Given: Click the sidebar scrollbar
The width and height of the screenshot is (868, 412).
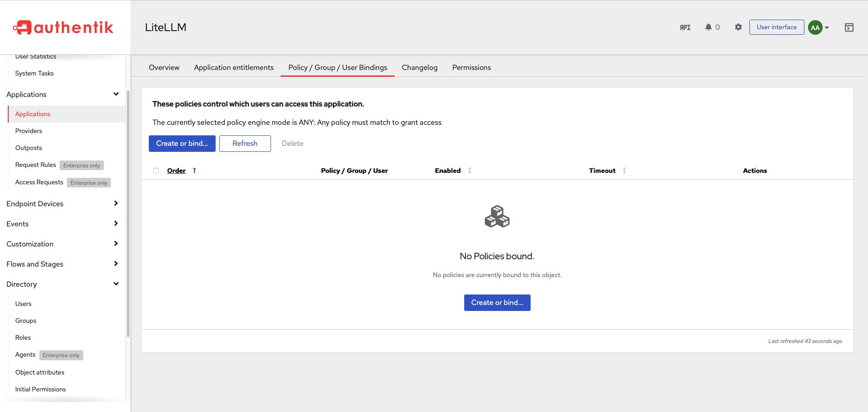Looking at the screenshot, I should pos(128,214).
